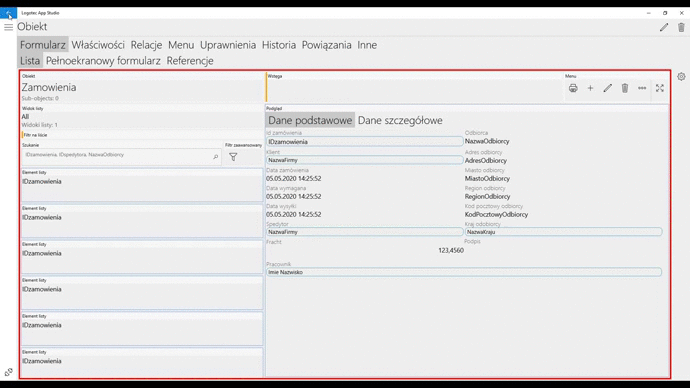Click the plus add icon in Menu

[590, 88]
